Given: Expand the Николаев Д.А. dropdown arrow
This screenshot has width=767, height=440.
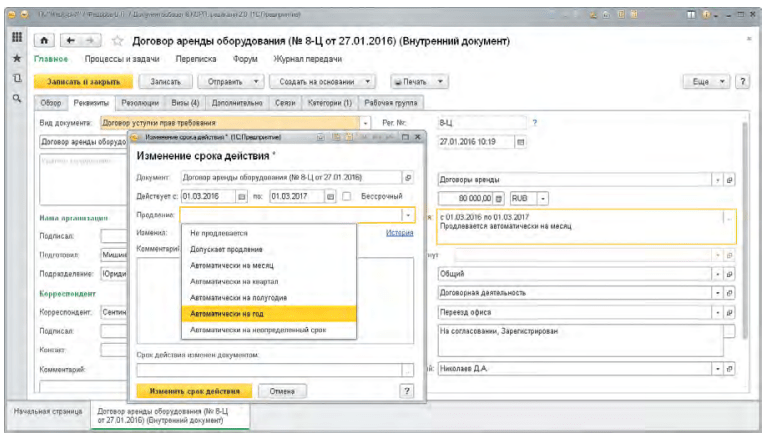Looking at the screenshot, I should coord(718,369).
